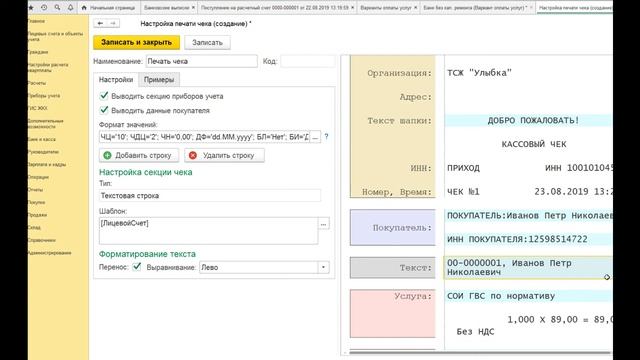Open Настройка печати чека tab
640x360 pixels.
point(575,8)
